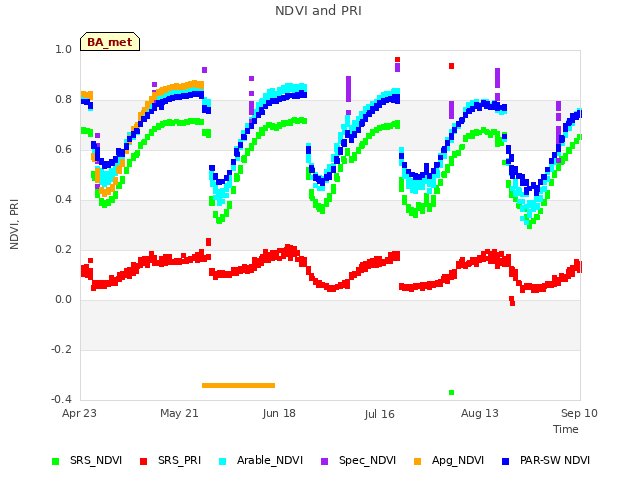Viewport: 640px width, 480px height.
Task: Select the Apg_NDVI legend label
Action: tap(458, 460)
